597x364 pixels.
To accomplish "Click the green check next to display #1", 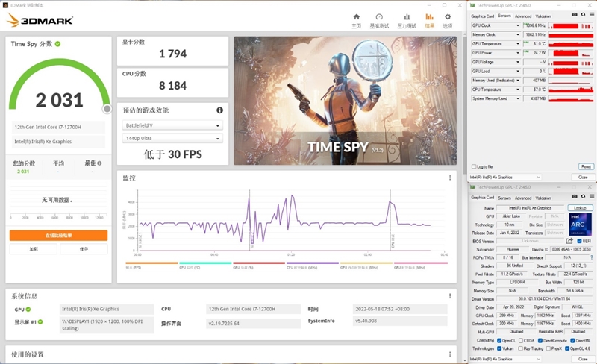I will 40,321.
